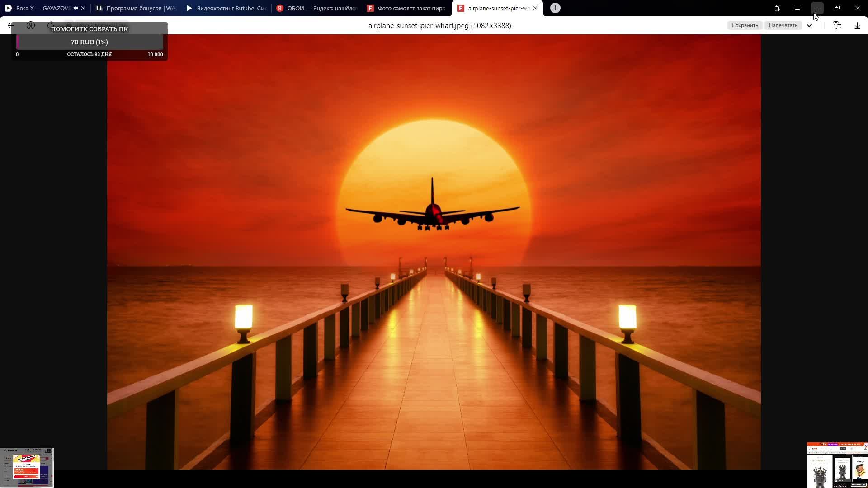Click the Yandex home icon
Image resolution: width=868 pixels, height=488 pixels.
[x=31, y=26]
